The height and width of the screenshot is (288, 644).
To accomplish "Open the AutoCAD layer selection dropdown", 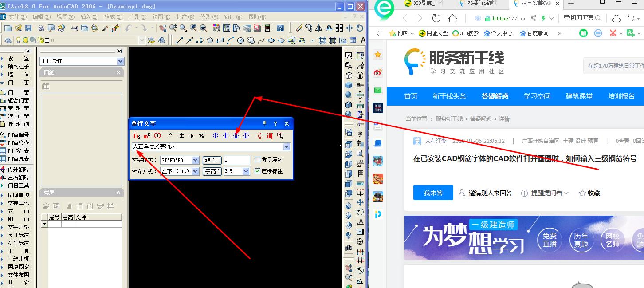I will [x=142, y=40].
